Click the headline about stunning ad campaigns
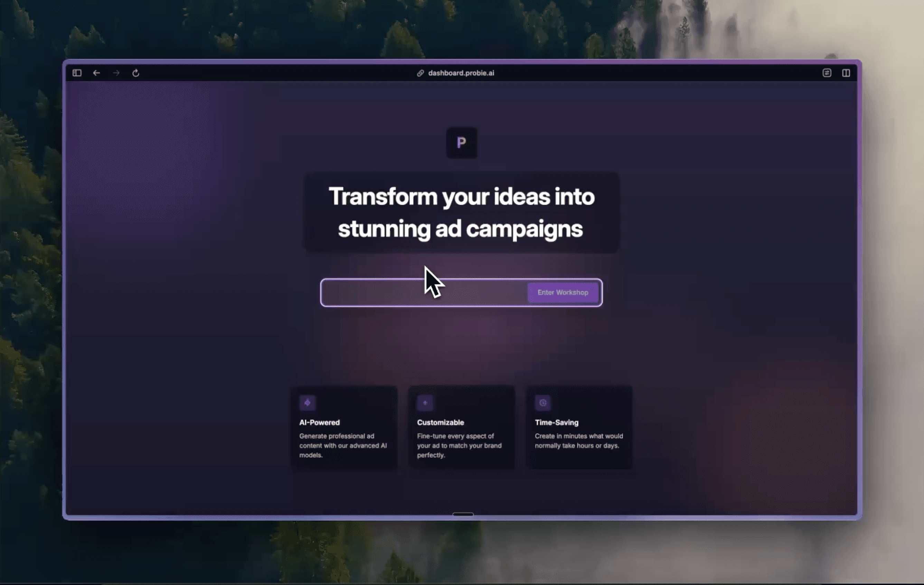The width and height of the screenshot is (924, 585). pyautogui.click(x=461, y=214)
